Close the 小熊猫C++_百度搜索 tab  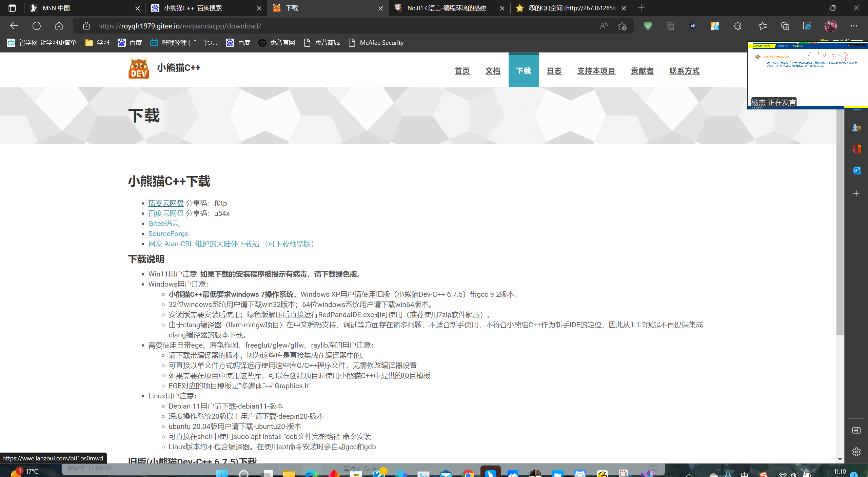pyautogui.click(x=259, y=8)
